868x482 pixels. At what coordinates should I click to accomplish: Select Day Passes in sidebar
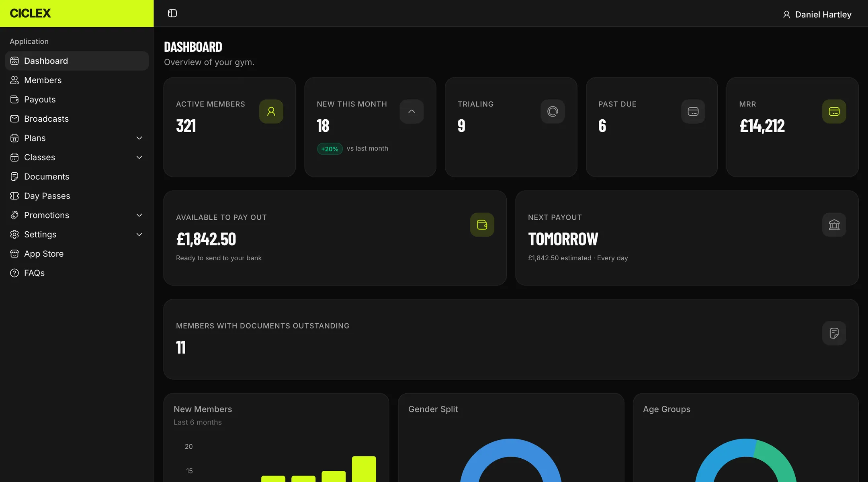click(x=77, y=196)
